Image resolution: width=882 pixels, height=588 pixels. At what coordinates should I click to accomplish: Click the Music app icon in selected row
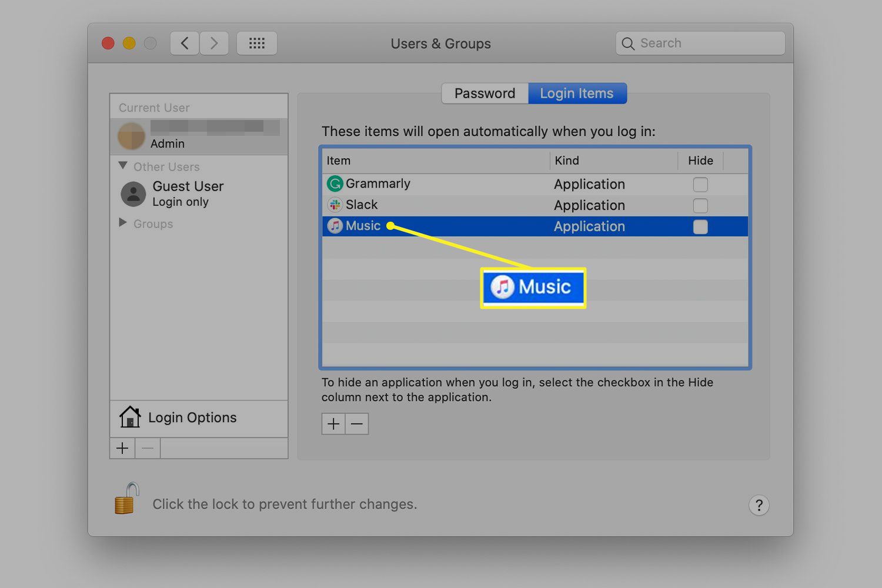point(335,226)
